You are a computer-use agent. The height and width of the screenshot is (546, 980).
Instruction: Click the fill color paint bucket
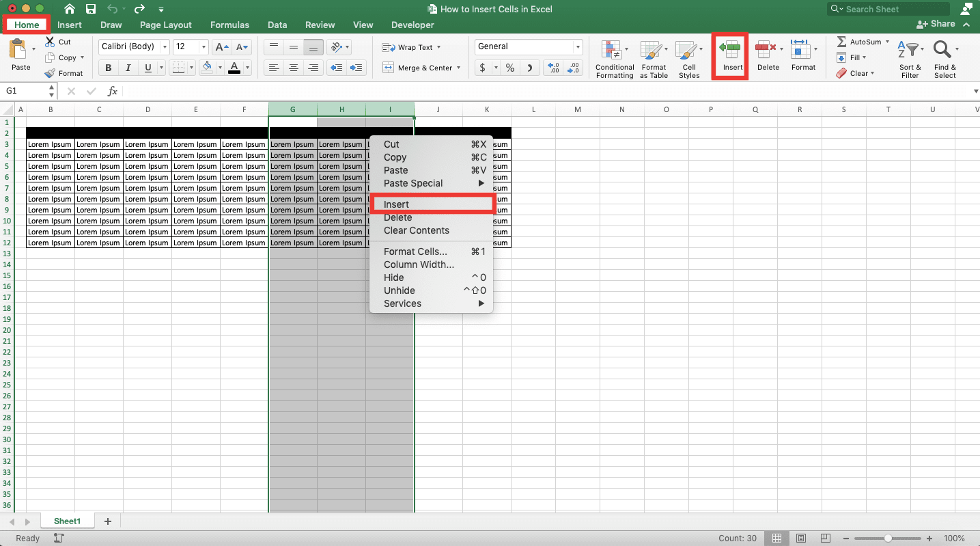click(208, 68)
